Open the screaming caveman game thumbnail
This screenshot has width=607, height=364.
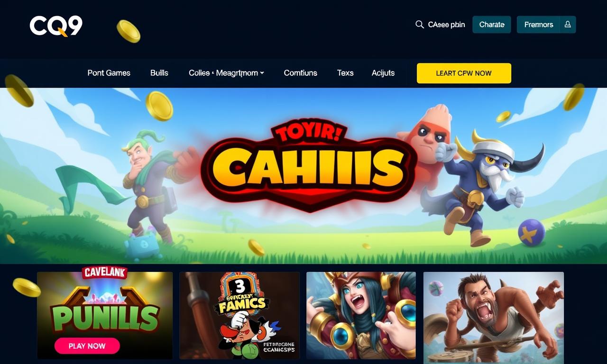(x=494, y=318)
